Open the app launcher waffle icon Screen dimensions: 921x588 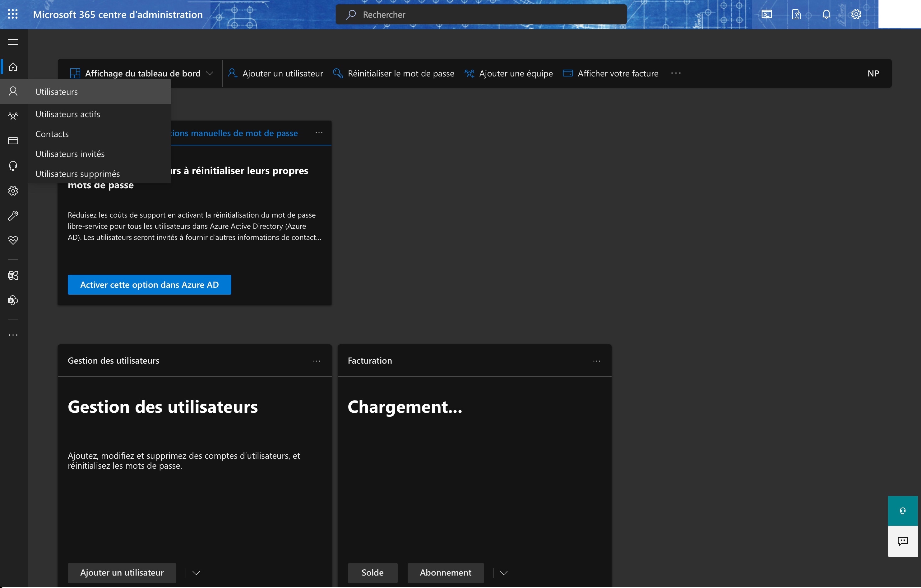tap(13, 15)
